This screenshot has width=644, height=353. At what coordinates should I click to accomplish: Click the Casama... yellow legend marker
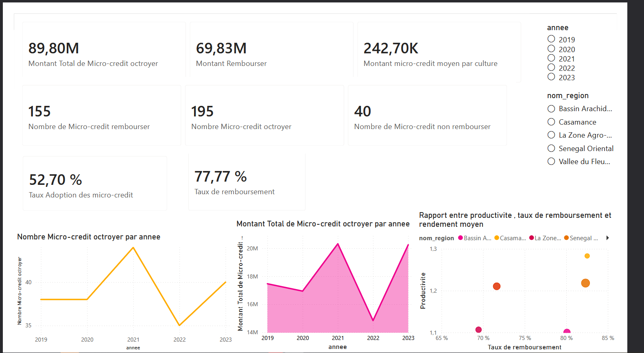pyautogui.click(x=497, y=238)
